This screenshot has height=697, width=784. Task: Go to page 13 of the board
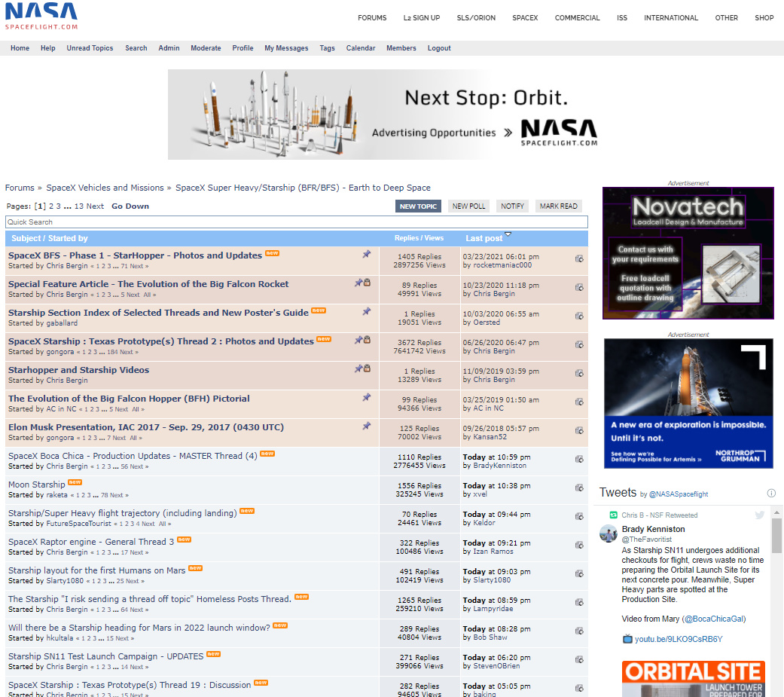click(x=79, y=206)
